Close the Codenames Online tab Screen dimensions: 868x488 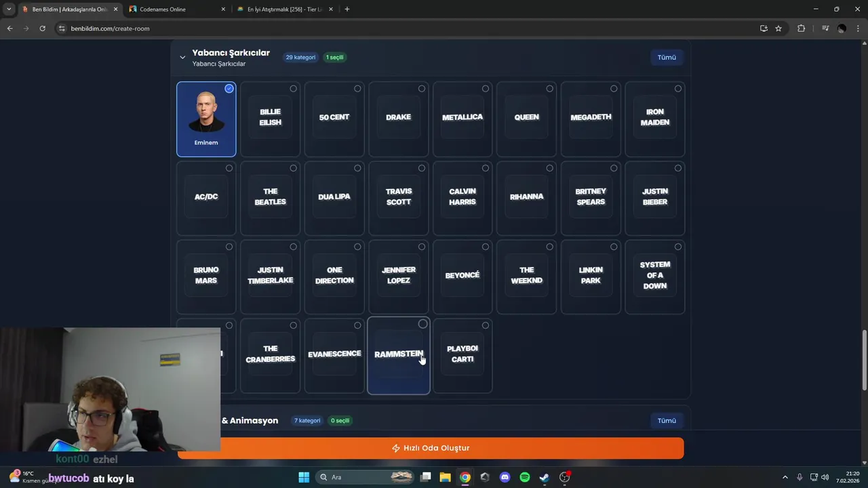click(x=223, y=9)
